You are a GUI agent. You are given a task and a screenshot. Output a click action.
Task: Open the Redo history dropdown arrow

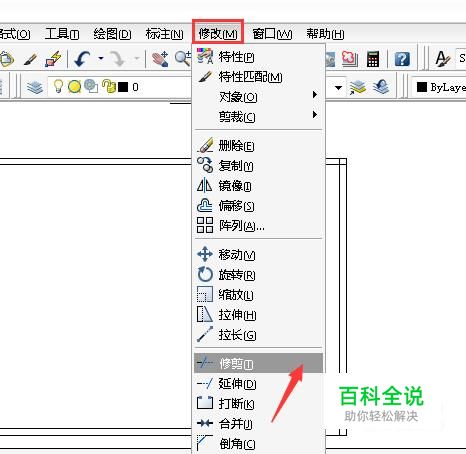pyautogui.click(x=137, y=59)
